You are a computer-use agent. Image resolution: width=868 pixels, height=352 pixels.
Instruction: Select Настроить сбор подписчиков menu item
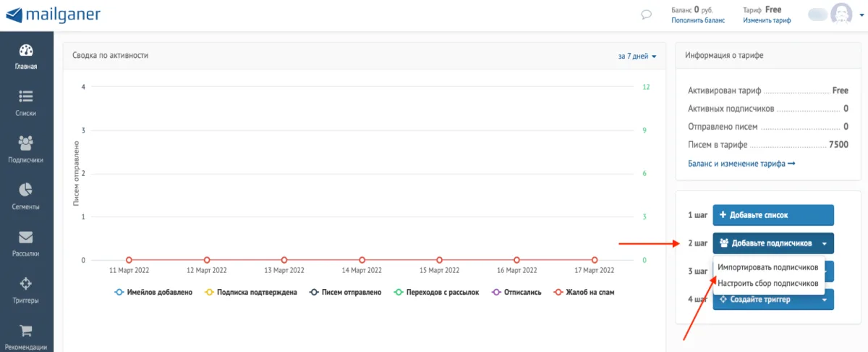click(x=768, y=283)
